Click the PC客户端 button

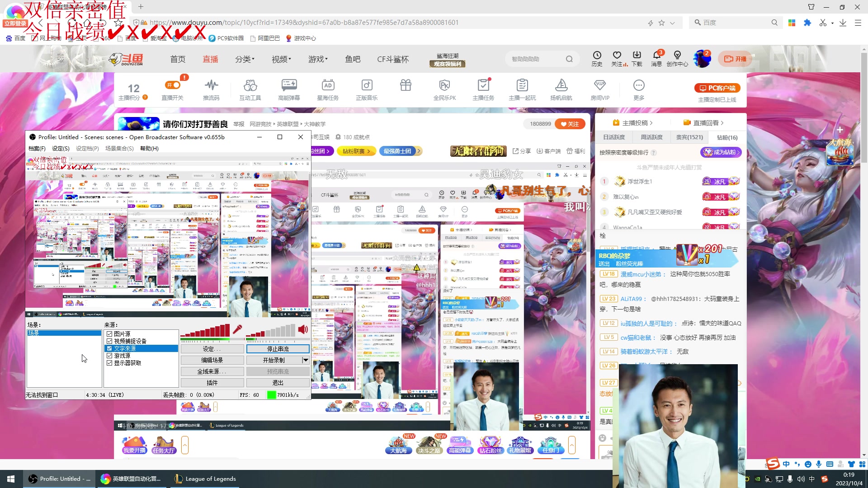(717, 88)
